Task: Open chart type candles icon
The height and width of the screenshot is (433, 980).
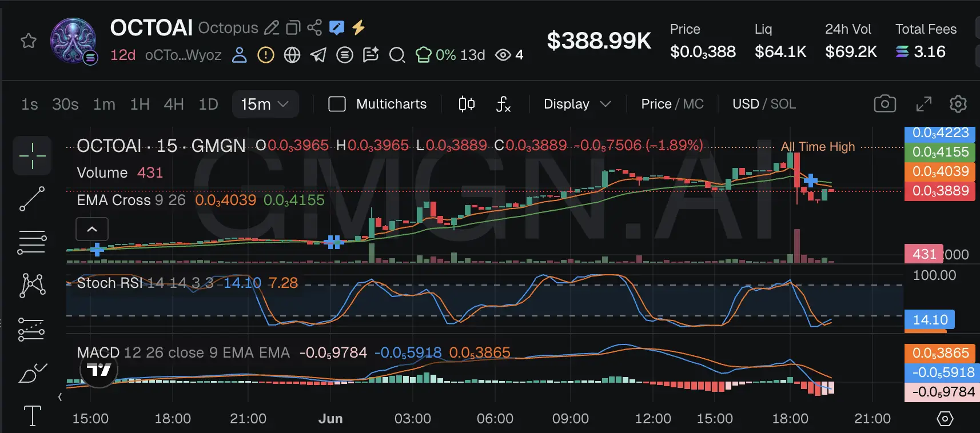Action: click(467, 104)
